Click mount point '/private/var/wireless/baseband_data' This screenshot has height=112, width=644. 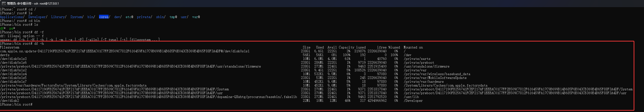(x=437, y=74)
